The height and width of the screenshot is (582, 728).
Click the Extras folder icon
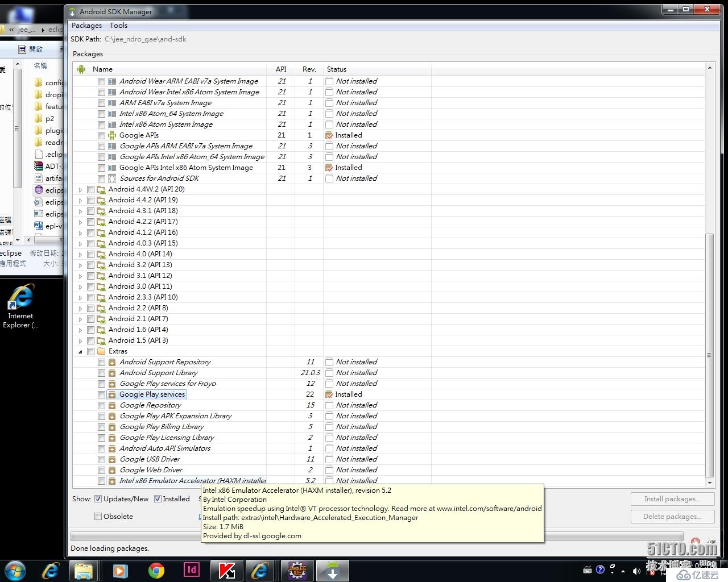pyautogui.click(x=101, y=351)
